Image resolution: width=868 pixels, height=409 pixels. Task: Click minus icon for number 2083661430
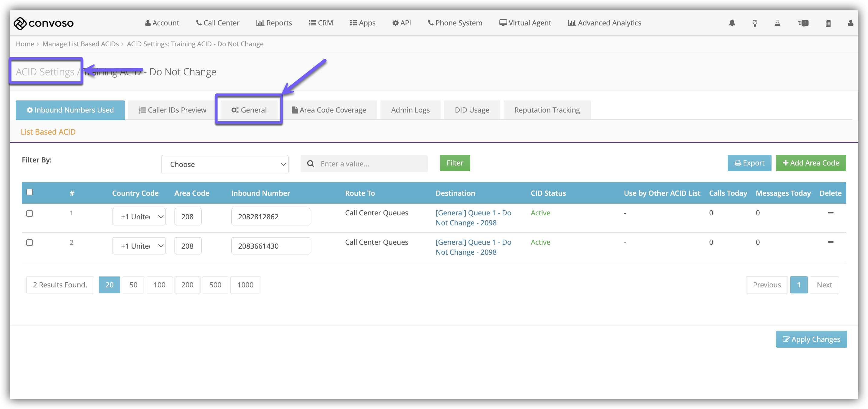click(x=830, y=242)
